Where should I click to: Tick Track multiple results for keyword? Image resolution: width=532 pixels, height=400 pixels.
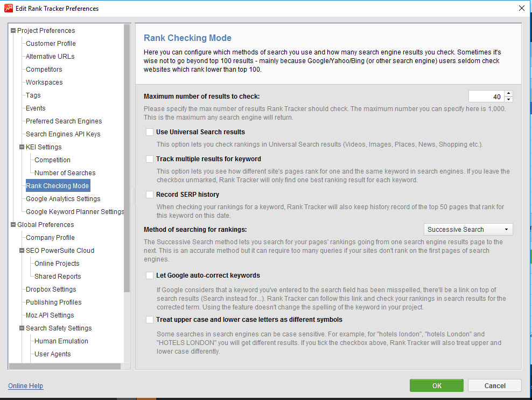click(x=150, y=159)
